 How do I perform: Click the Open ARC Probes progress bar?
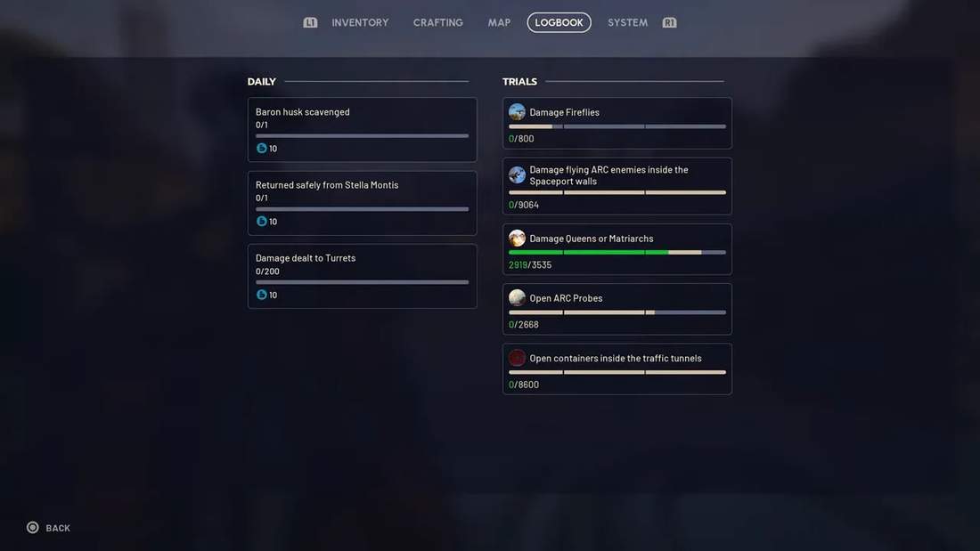[x=617, y=312]
